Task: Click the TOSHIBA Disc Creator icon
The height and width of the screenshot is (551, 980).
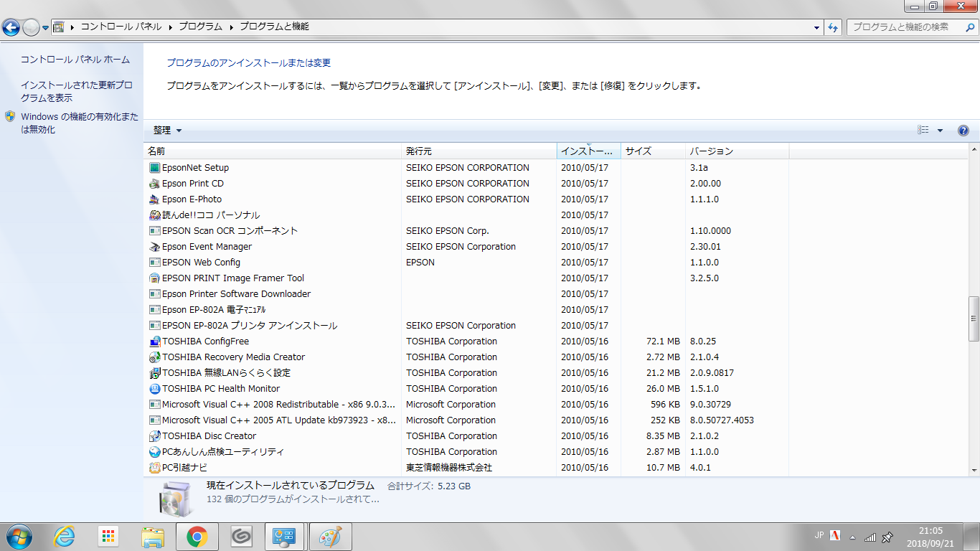Action: 154,436
